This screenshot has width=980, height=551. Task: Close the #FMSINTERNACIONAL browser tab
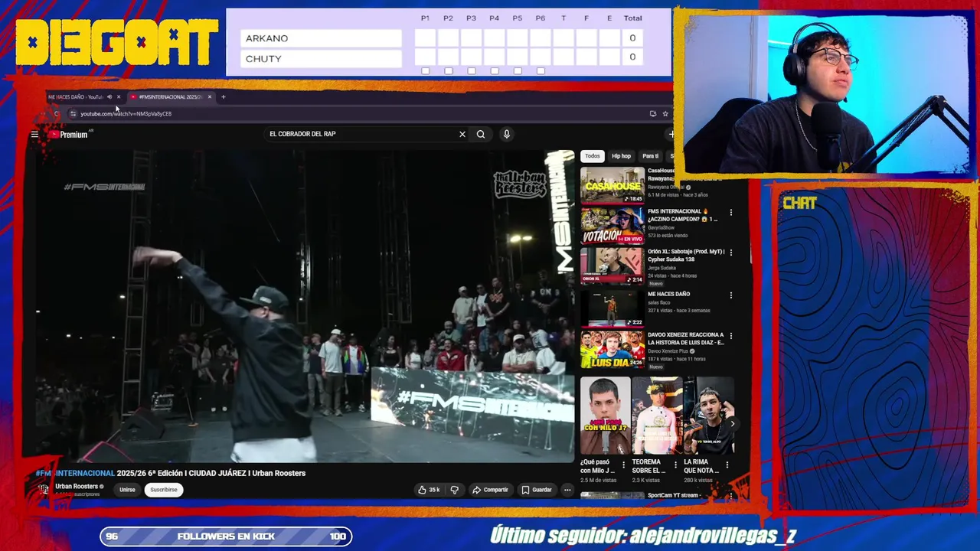(x=209, y=97)
